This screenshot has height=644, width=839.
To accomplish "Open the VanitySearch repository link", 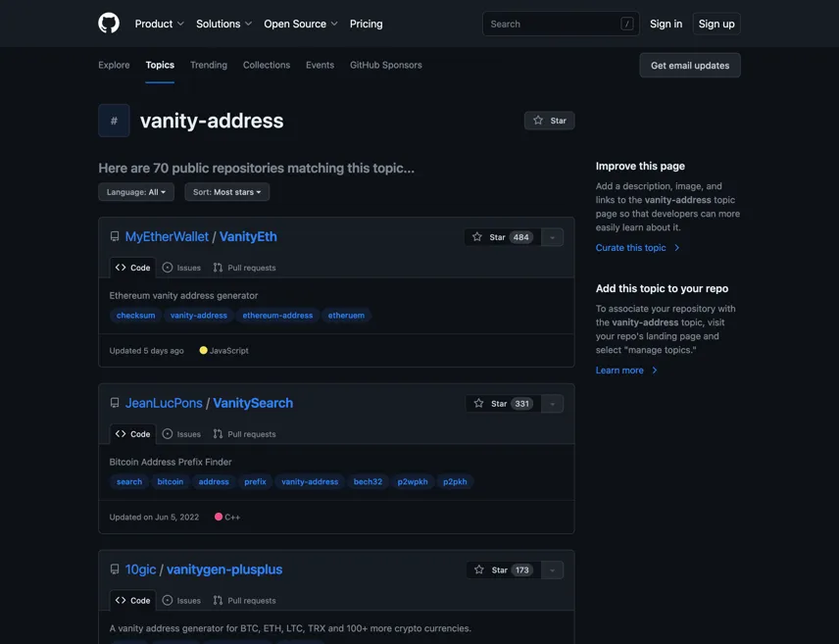I will pos(253,403).
